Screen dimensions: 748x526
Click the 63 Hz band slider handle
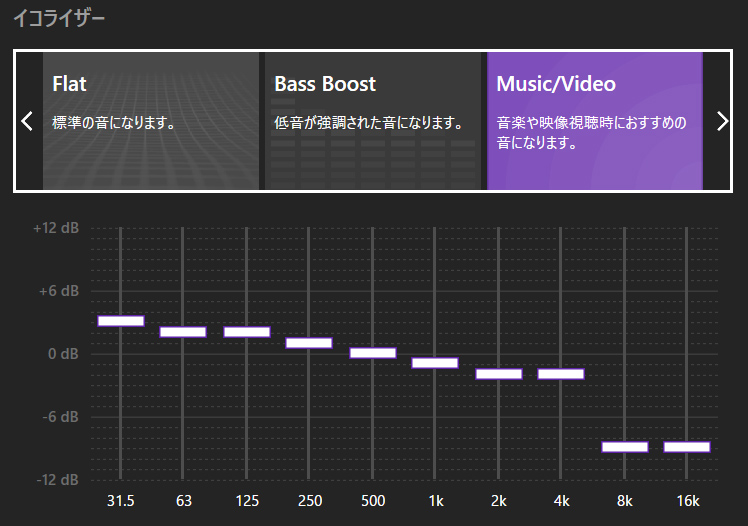[x=183, y=332]
